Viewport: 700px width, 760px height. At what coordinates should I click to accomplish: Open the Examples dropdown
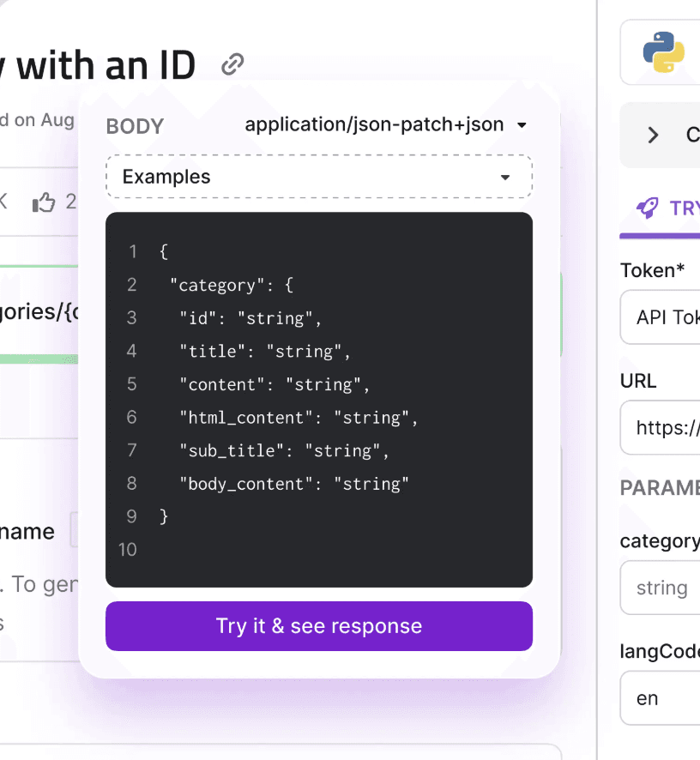tap(319, 177)
